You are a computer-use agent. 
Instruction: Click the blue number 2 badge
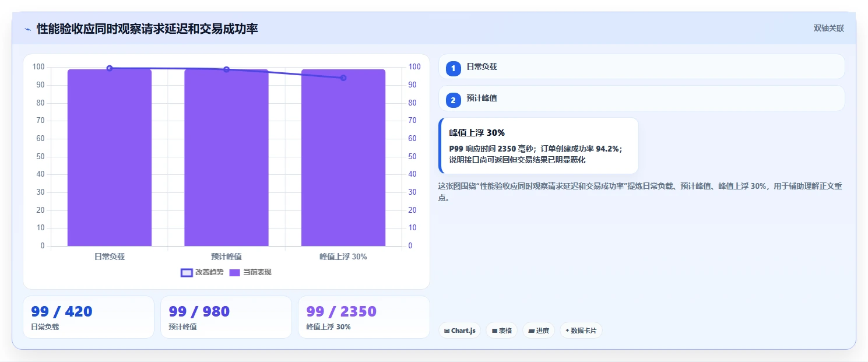pyautogui.click(x=453, y=100)
